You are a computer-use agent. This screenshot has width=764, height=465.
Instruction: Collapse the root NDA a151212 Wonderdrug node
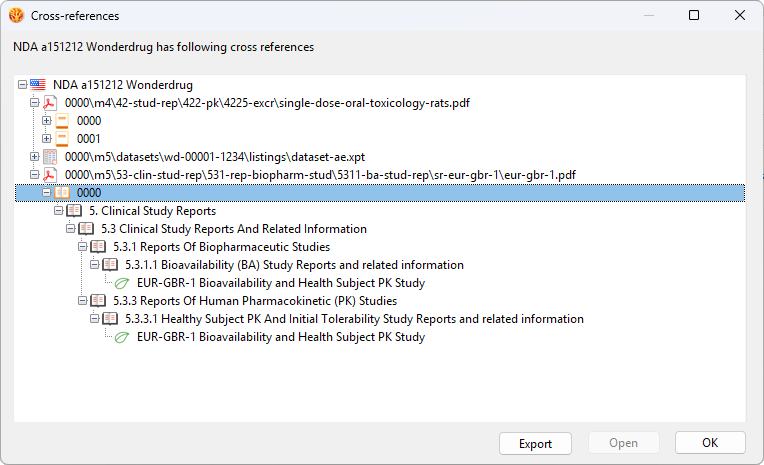point(22,84)
